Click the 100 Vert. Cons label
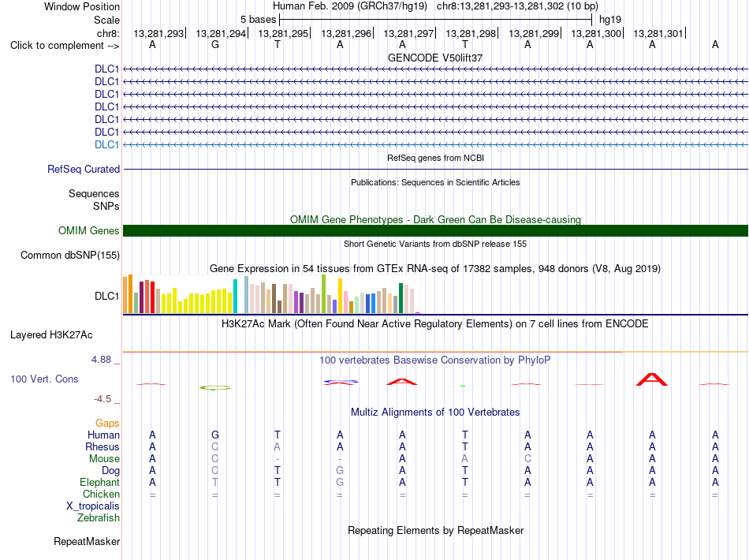This screenshot has height=560, width=749. (x=44, y=379)
